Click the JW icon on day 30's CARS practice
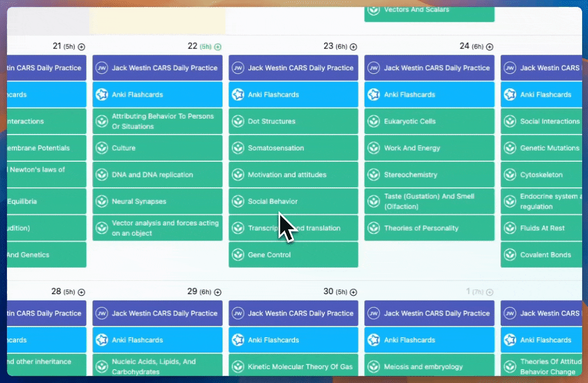 pyautogui.click(x=238, y=313)
